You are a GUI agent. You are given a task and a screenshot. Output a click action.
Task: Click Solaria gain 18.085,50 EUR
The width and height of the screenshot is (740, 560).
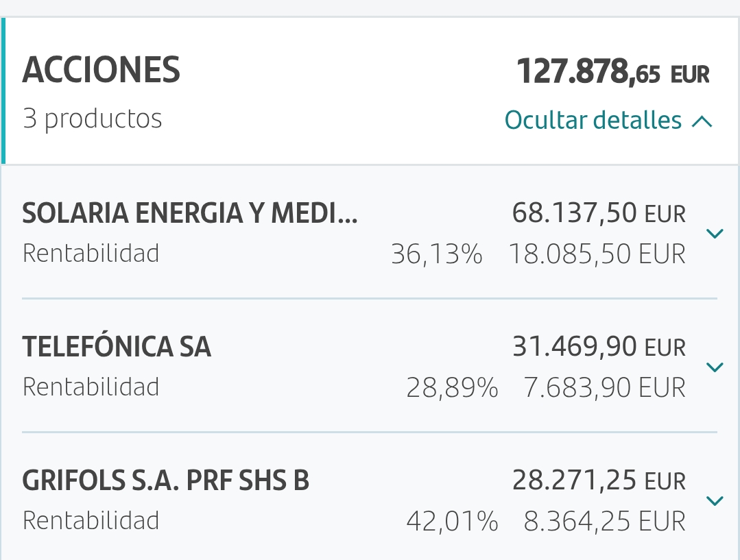[x=597, y=254]
